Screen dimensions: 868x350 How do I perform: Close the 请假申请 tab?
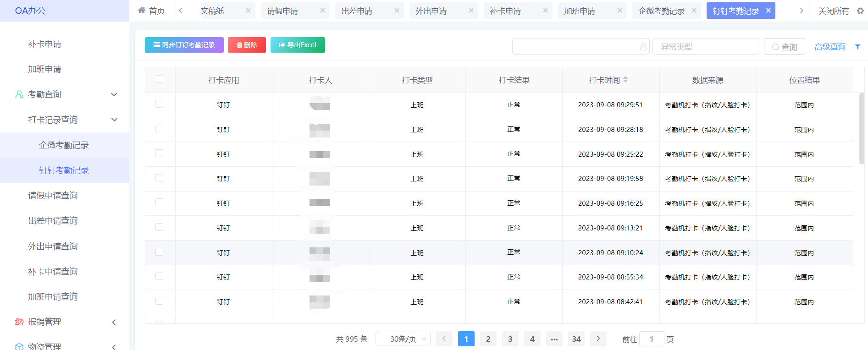tap(322, 11)
